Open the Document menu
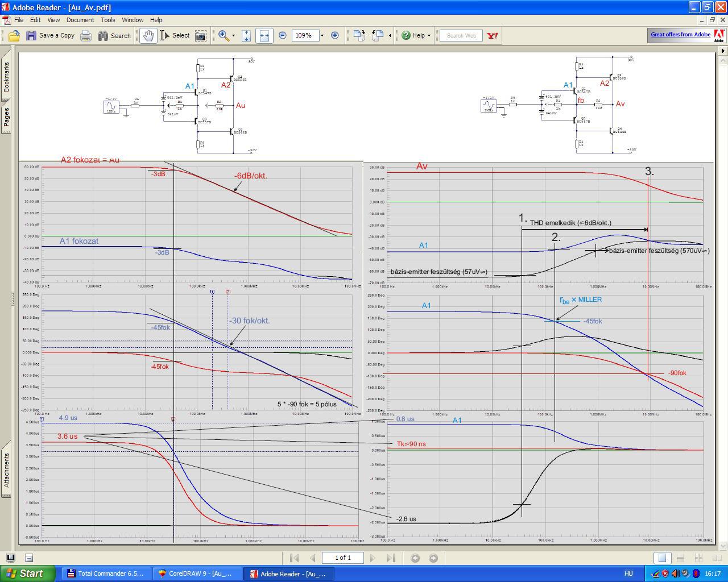 80,20
